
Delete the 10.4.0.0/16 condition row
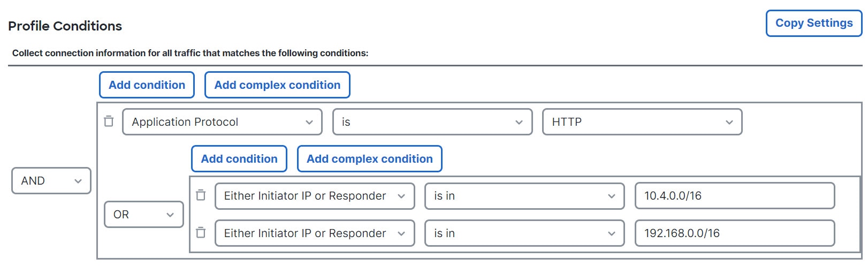(x=201, y=195)
